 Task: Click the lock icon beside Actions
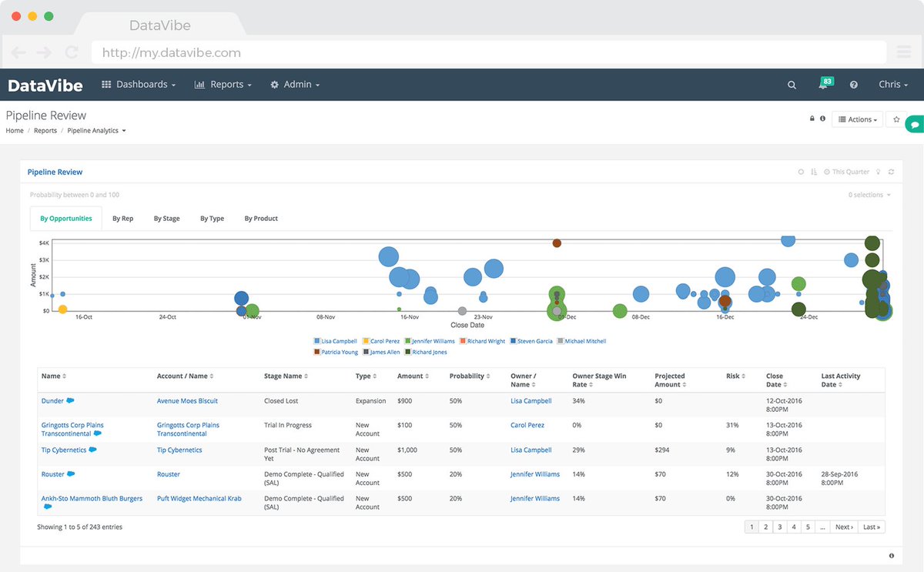point(812,119)
